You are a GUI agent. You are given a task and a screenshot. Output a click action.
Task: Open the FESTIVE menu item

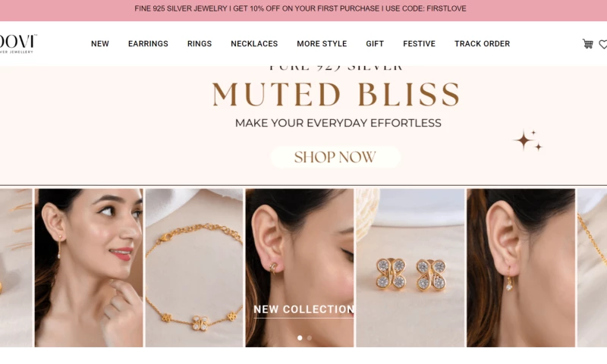(x=420, y=44)
